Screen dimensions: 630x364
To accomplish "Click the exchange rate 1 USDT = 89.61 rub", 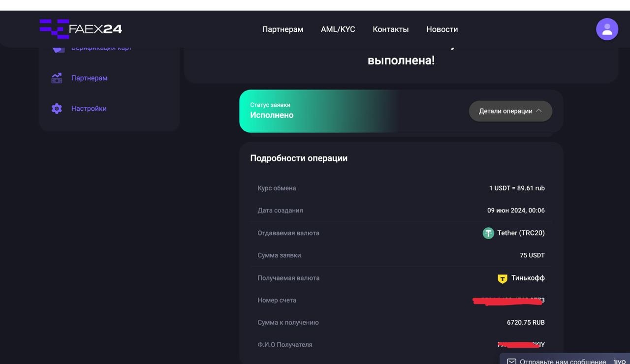I will click(516, 188).
